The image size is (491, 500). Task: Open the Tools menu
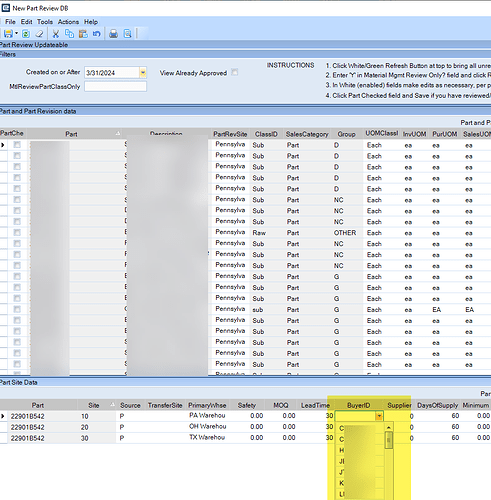pos(45,22)
